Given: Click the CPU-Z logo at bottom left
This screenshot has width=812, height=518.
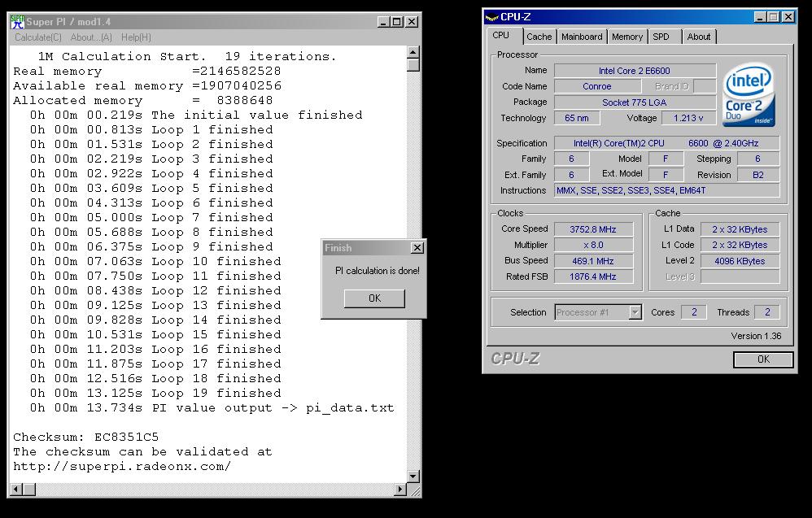Looking at the screenshot, I should pos(515,359).
